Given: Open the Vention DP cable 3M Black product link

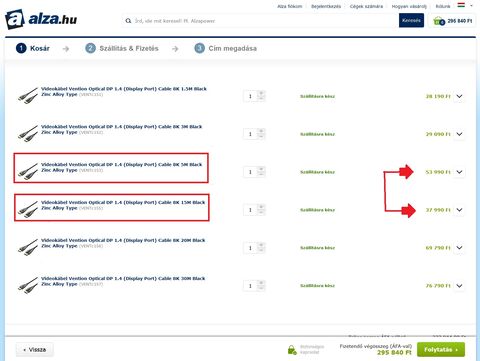Looking at the screenshot, I should 121,129.
